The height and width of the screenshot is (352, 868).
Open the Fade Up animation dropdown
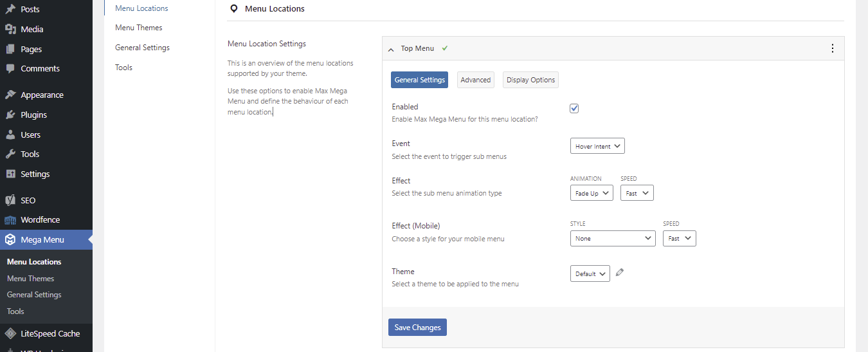[592, 193]
